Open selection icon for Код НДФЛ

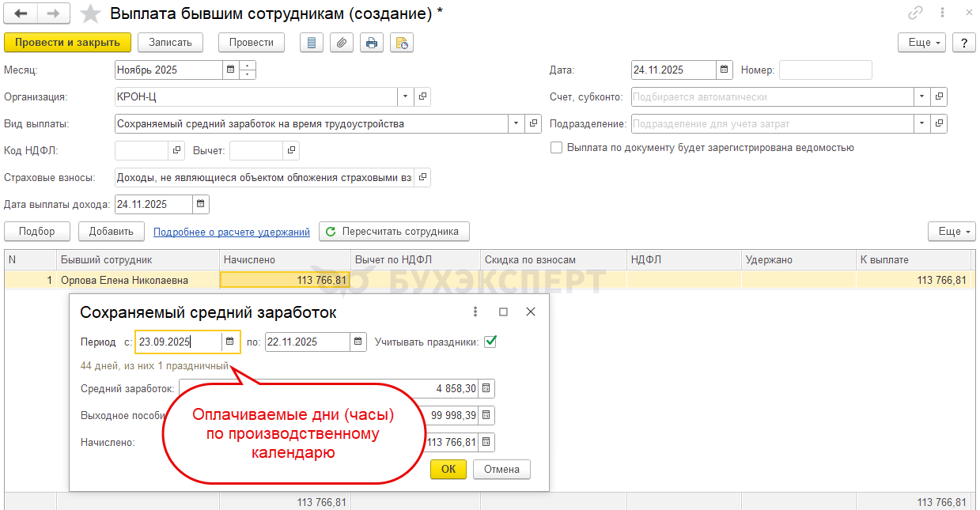(176, 150)
